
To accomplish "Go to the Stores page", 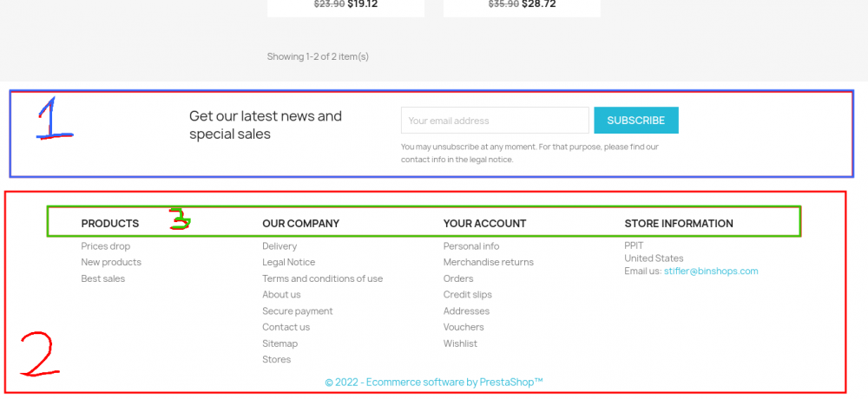I will pos(277,359).
